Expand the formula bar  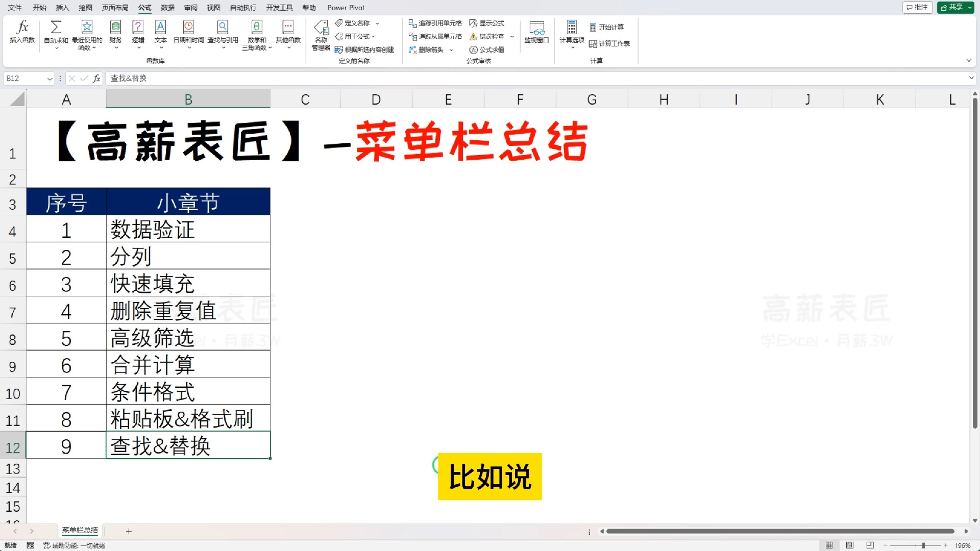[x=971, y=78]
